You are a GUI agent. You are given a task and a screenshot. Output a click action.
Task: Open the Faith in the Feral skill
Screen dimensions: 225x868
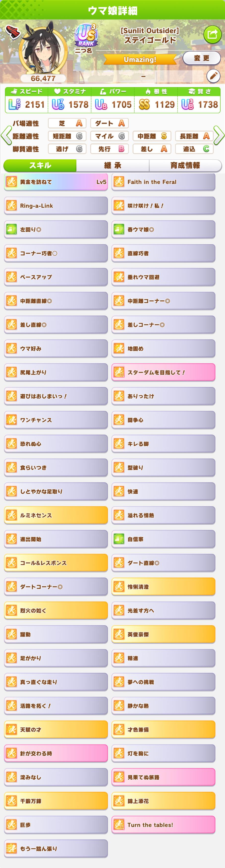pos(163,182)
